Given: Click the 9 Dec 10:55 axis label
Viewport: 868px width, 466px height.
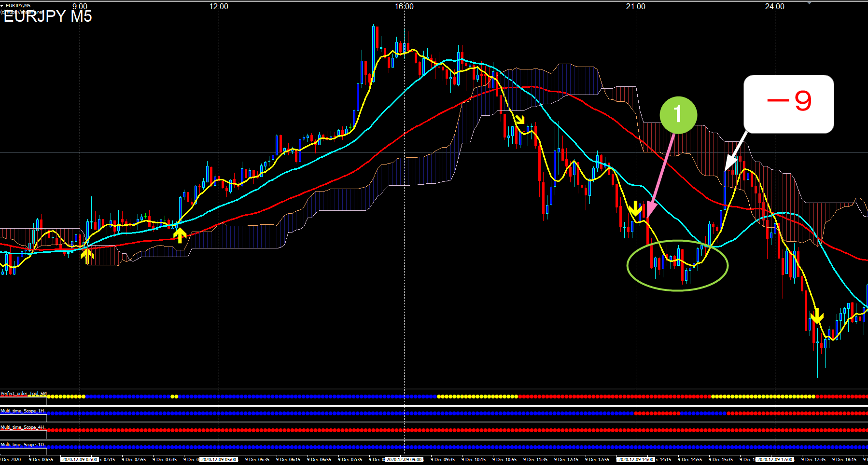Looking at the screenshot, I should click(x=504, y=460).
